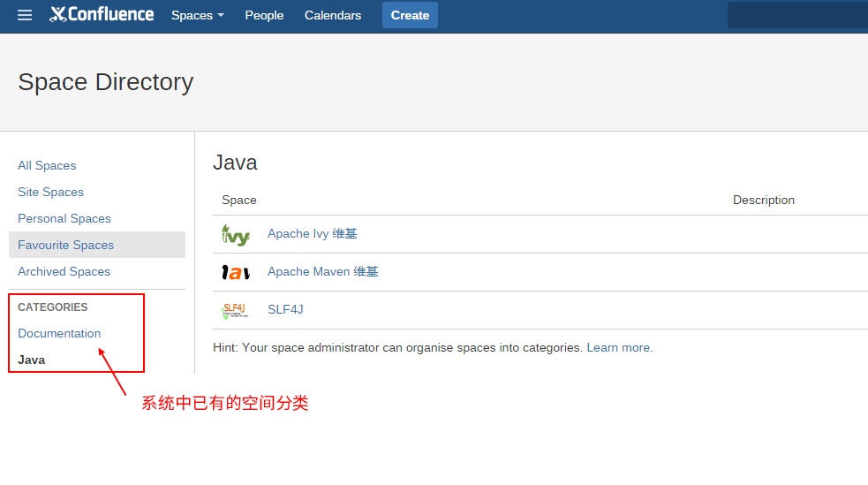Viewport: 868px width, 485px height.
Task: Follow the Learn more link
Action: pyautogui.click(x=618, y=348)
